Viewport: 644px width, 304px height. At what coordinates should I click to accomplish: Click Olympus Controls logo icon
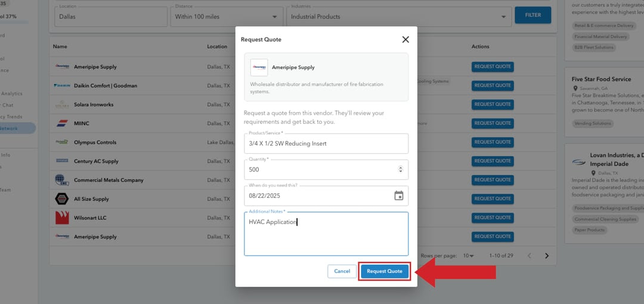[61, 142]
